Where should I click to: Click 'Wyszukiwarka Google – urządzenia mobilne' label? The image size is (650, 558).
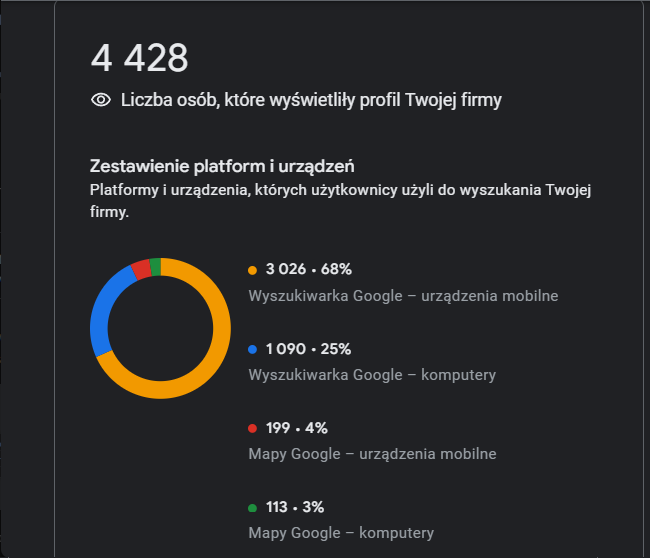tap(403, 296)
